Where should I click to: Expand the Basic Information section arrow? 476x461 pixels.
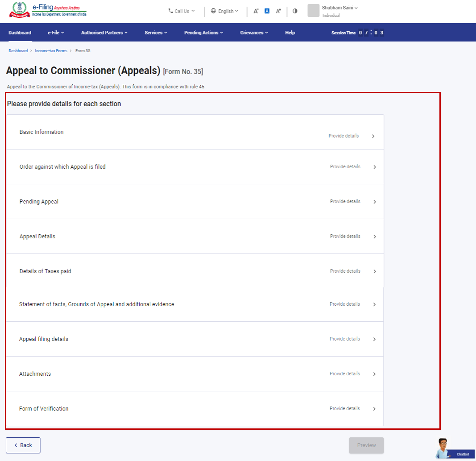coord(373,136)
